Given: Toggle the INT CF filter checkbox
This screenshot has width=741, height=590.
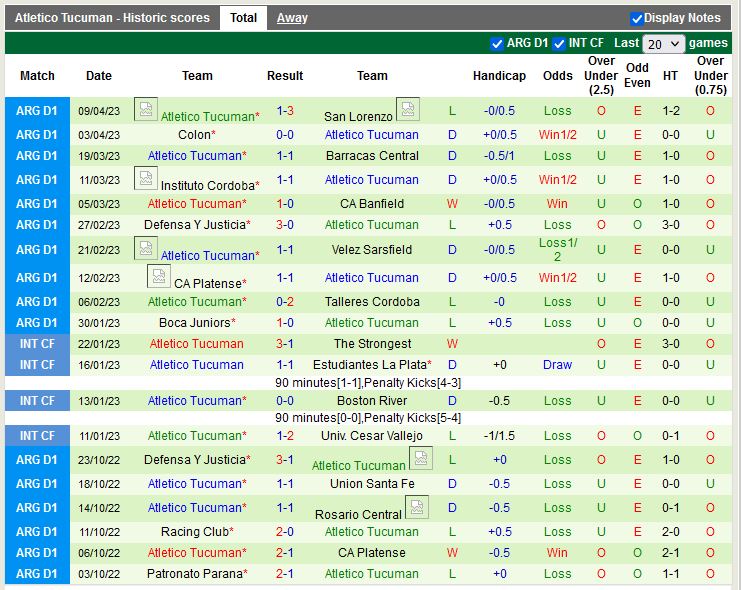Looking at the screenshot, I should point(559,43).
